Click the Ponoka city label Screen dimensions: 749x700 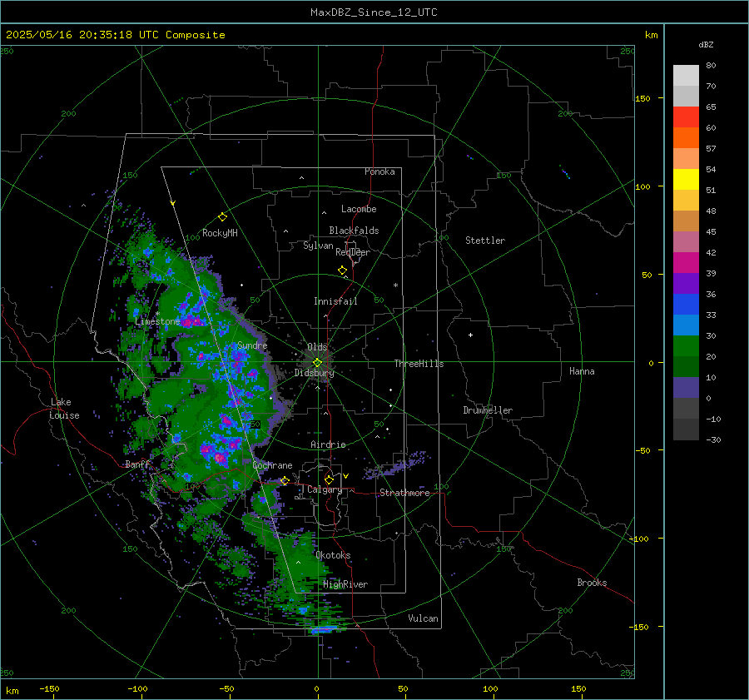point(379,171)
